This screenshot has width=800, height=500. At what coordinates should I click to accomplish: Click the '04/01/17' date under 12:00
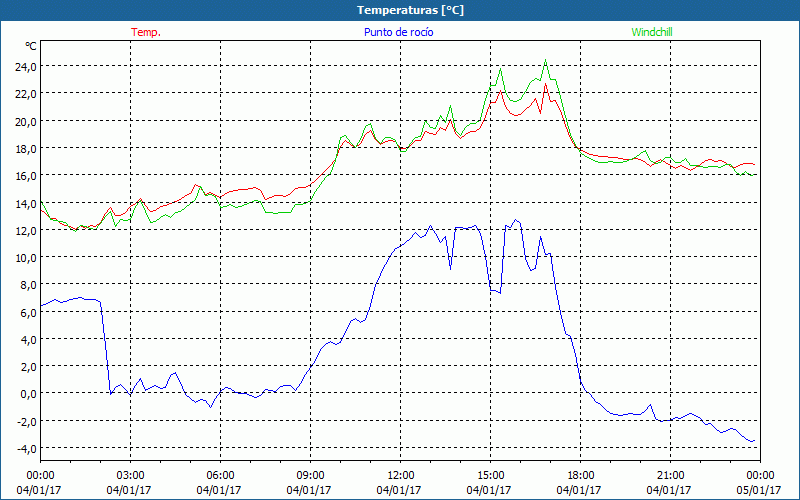tap(399, 490)
